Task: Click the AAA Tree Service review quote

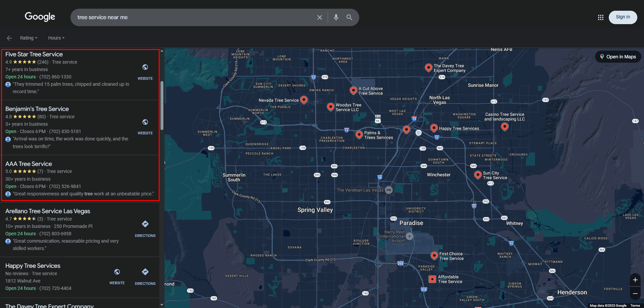Action: click(83, 194)
